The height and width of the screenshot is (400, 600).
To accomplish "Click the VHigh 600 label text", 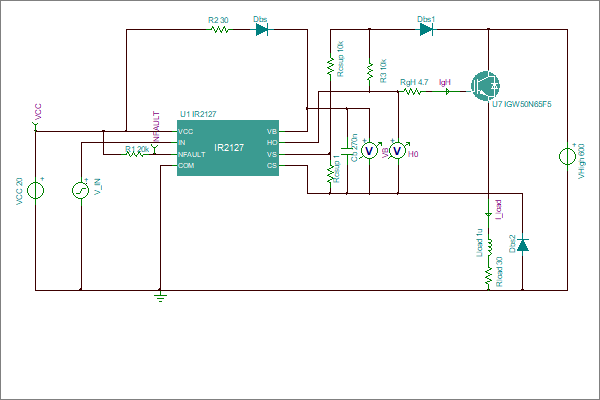I will (581, 161).
